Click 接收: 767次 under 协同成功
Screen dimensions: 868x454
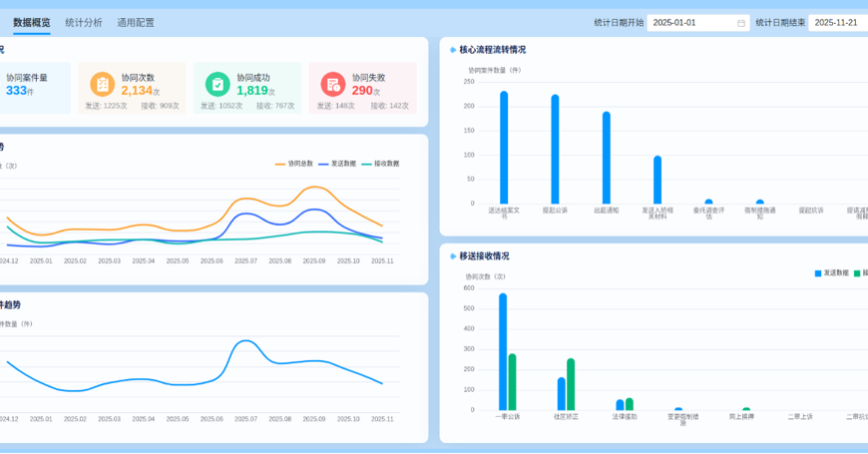point(275,106)
